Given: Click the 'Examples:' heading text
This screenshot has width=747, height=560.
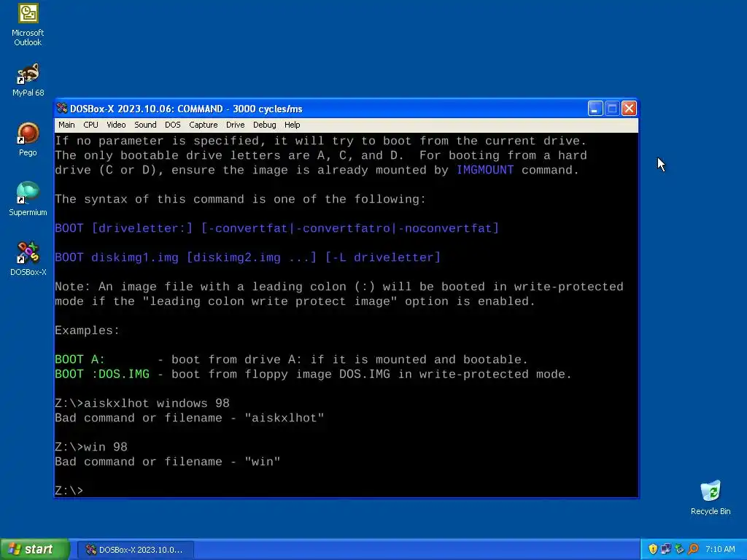Looking at the screenshot, I should pos(88,330).
